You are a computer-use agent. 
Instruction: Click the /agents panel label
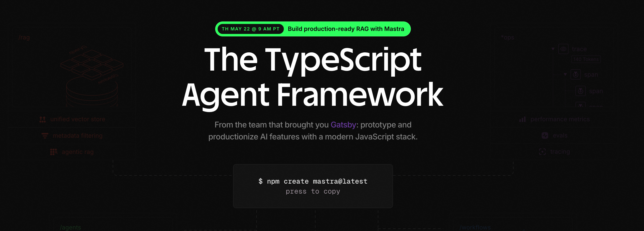(x=70, y=228)
